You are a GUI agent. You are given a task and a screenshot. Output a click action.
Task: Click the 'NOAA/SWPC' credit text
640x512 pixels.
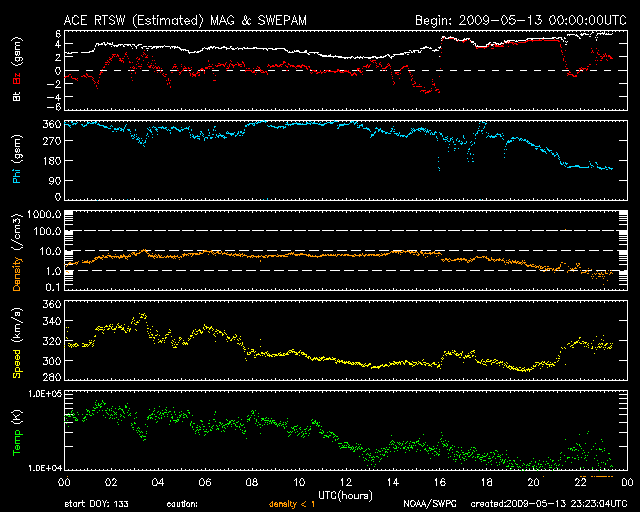[x=430, y=504]
